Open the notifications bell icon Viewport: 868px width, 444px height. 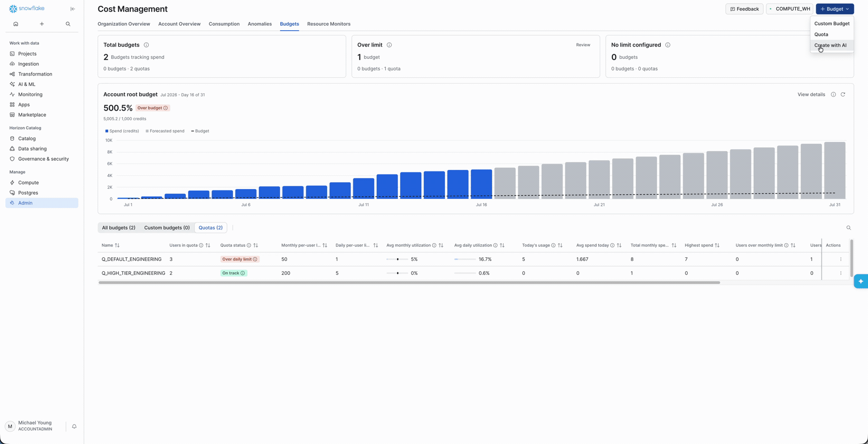[x=74, y=426]
